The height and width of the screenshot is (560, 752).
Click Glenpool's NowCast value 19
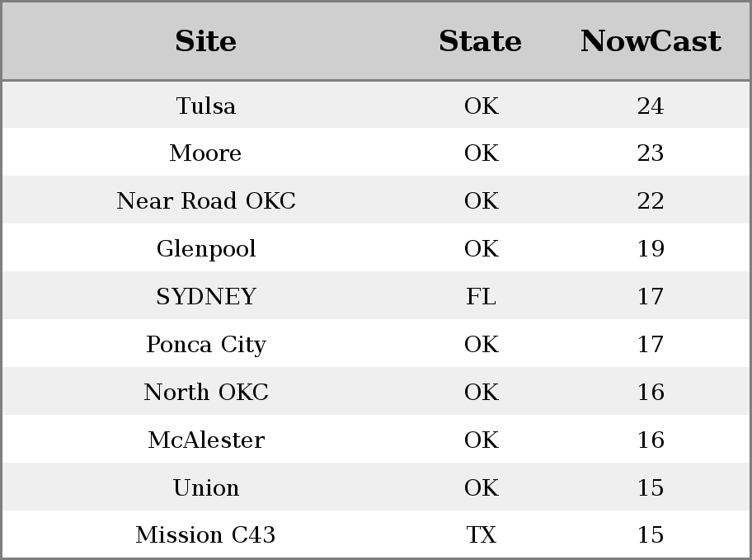[651, 248]
